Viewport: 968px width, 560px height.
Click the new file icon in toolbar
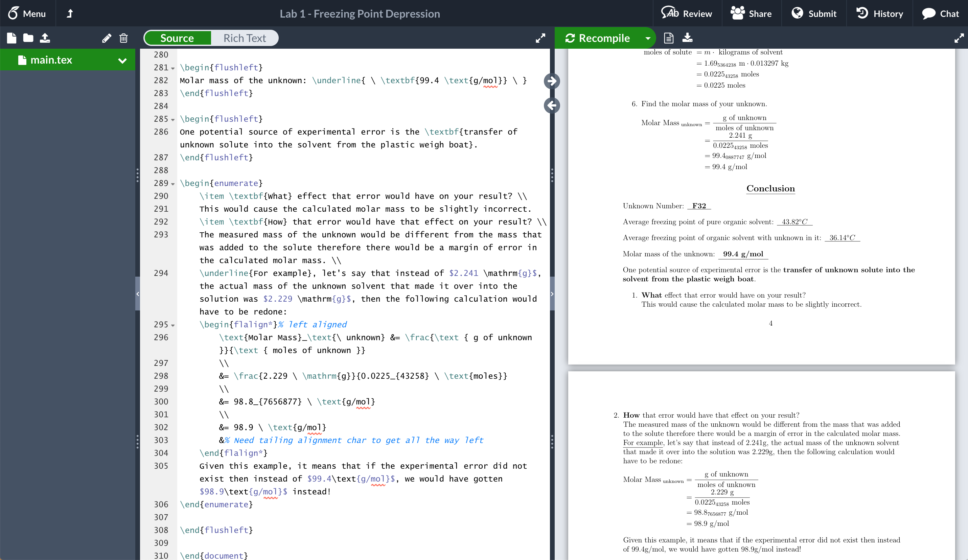coord(11,37)
